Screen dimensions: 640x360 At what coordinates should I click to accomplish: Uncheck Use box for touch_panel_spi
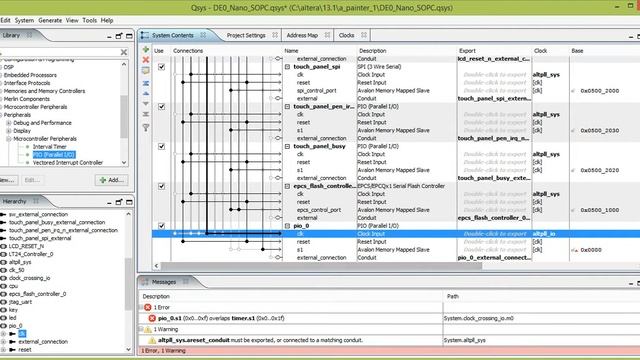162,67
